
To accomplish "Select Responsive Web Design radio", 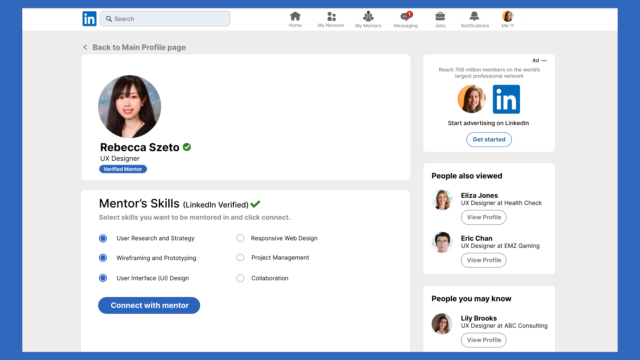I will (x=240, y=238).
